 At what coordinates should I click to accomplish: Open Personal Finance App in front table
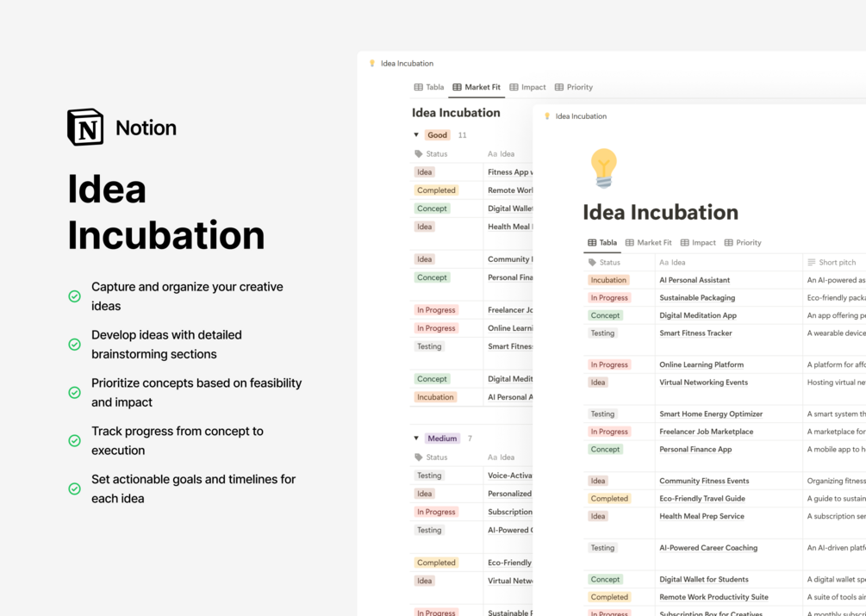[695, 449]
